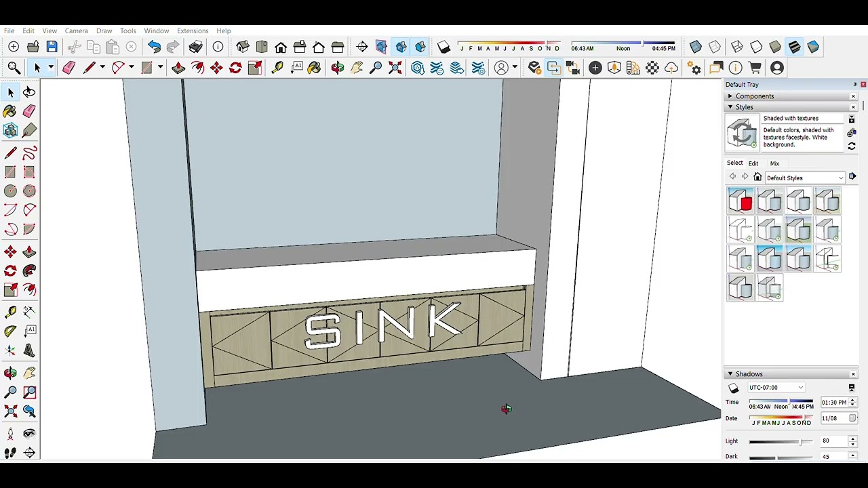Adjust Time slider in Shadows panel
The width and height of the screenshot is (868, 488).
(x=781, y=401)
